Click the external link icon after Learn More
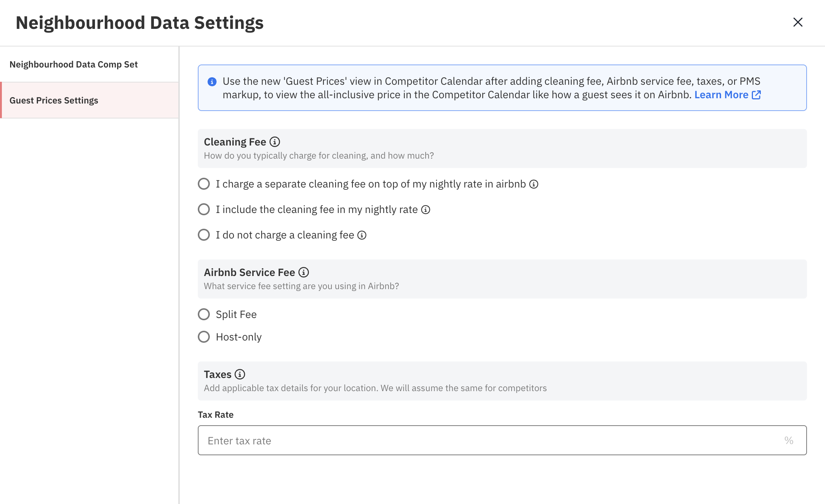This screenshot has height=504, width=825. click(756, 95)
